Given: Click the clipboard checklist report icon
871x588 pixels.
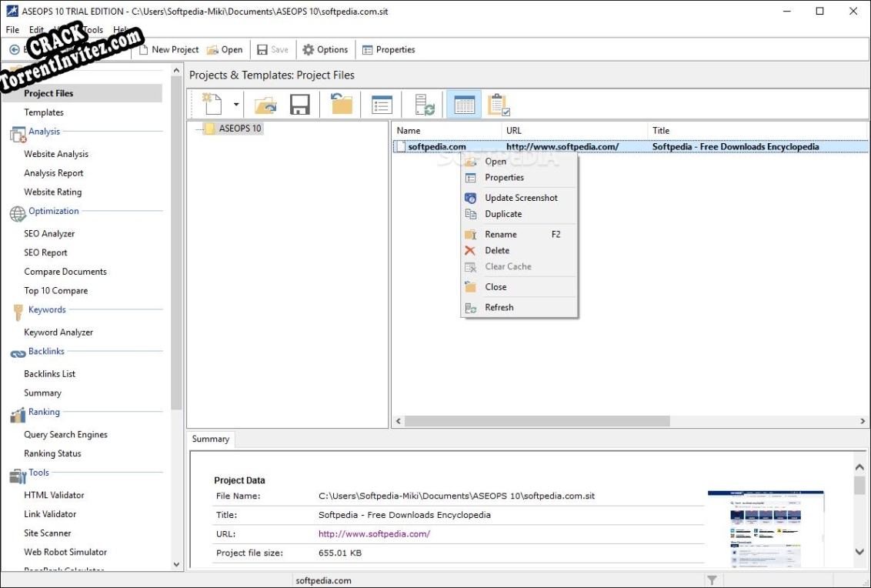Looking at the screenshot, I should pyautogui.click(x=496, y=104).
